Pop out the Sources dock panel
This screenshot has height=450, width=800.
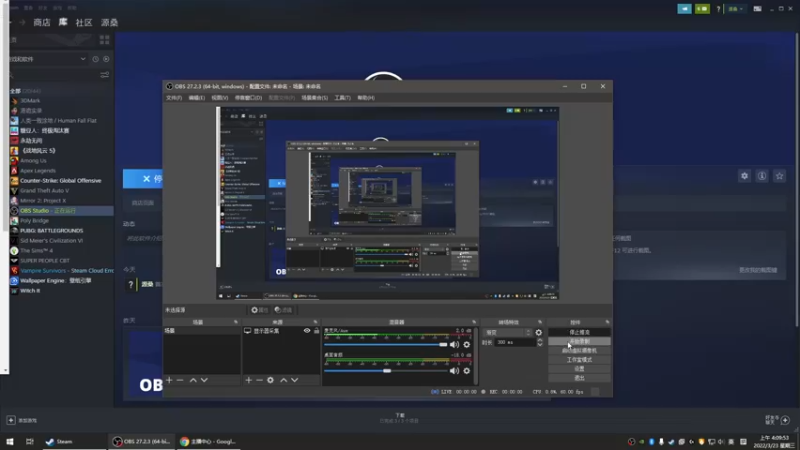(x=315, y=322)
